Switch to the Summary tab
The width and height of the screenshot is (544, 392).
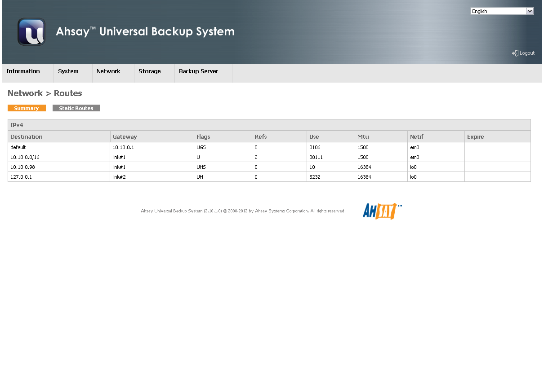pos(27,108)
